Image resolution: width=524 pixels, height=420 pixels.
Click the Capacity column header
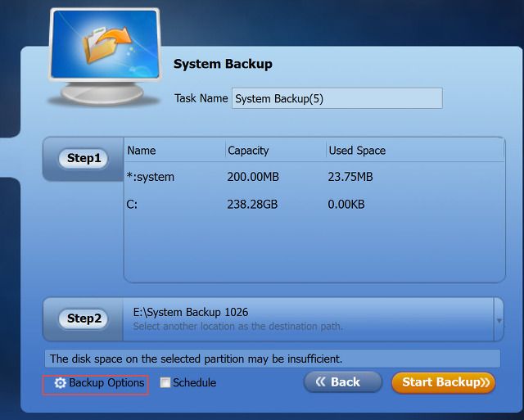click(276, 151)
